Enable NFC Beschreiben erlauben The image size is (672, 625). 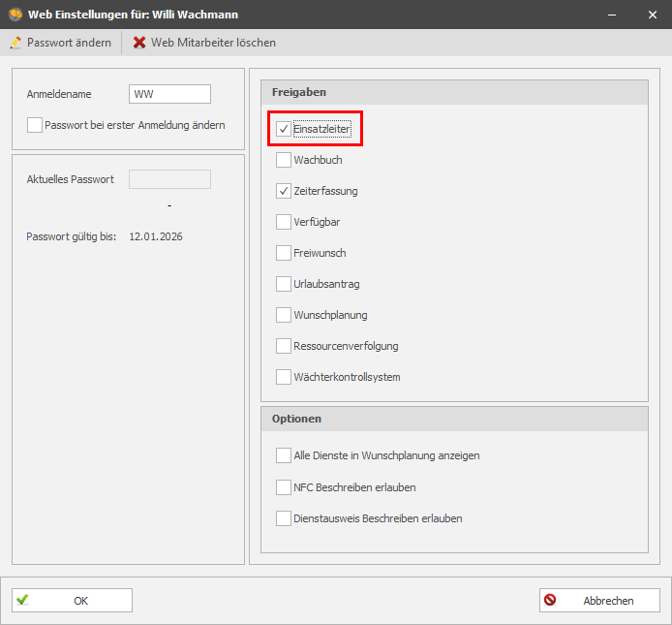284,487
